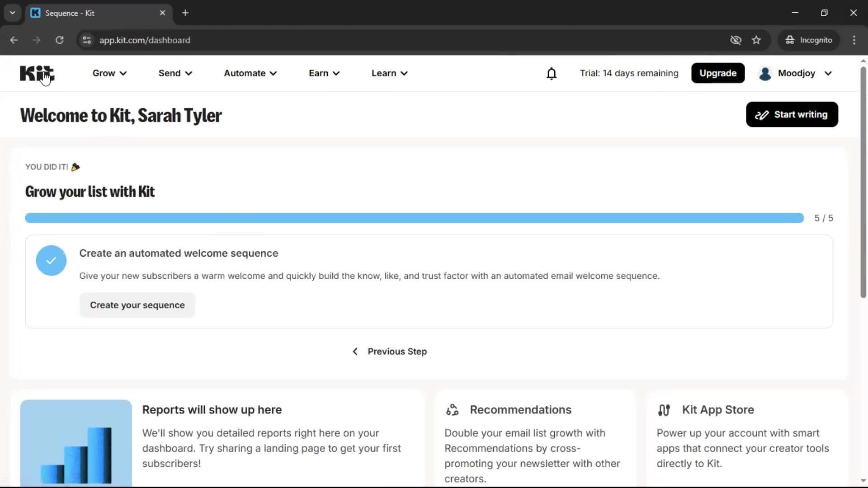Click the Recommendations magnet icon

coord(452,410)
